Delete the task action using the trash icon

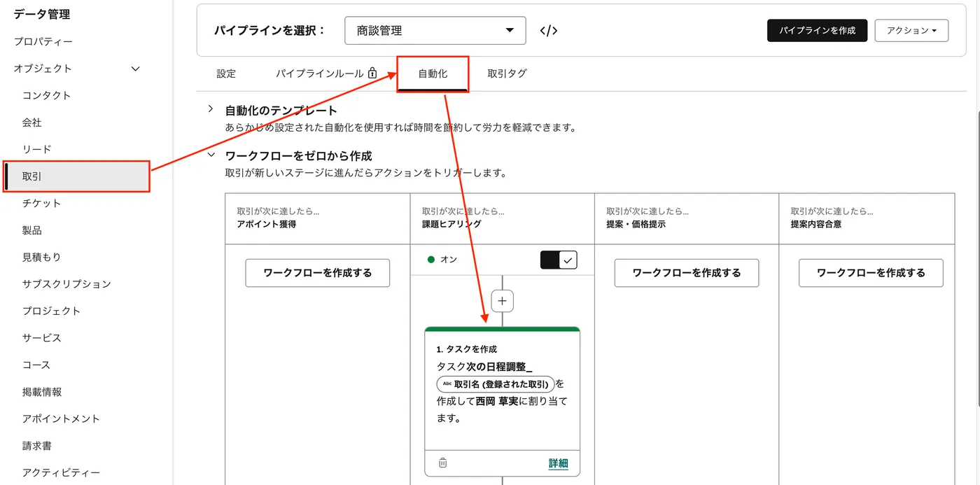[x=441, y=463]
